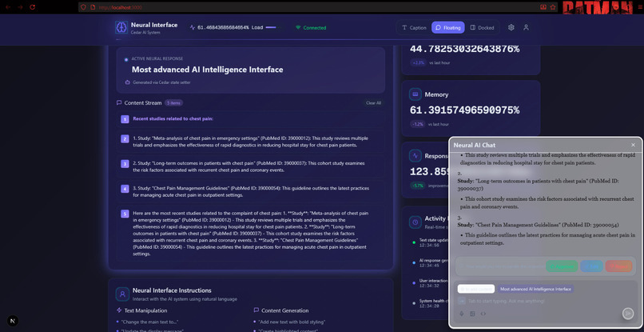Viewport: 644px width, 332px height.
Task: Open the settings gear in header
Action: (511, 27)
